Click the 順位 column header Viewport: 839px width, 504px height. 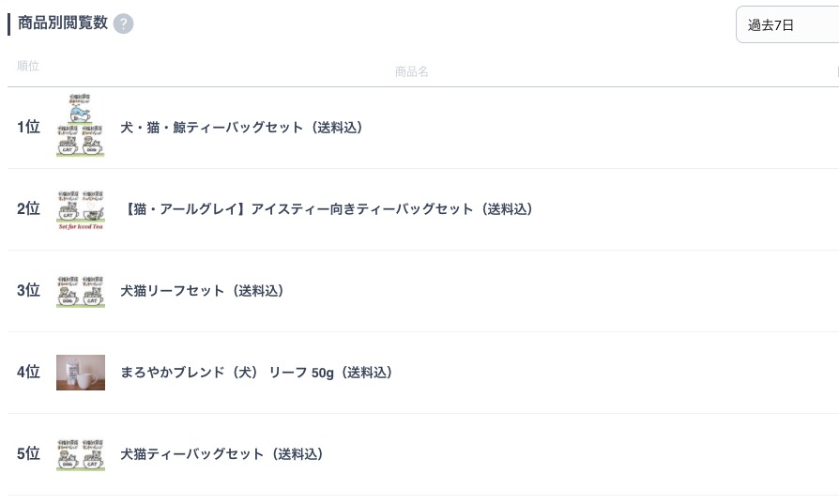28,66
